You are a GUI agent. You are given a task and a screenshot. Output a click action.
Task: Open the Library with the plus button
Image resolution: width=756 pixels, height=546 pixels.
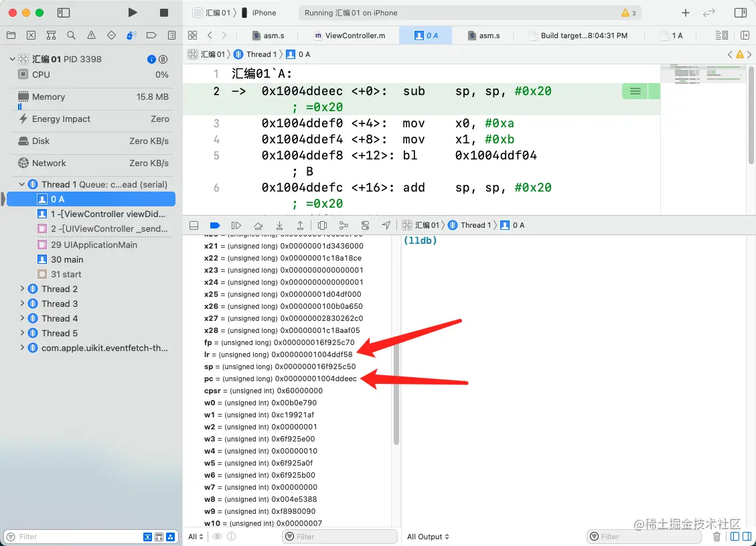coord(686,13)
